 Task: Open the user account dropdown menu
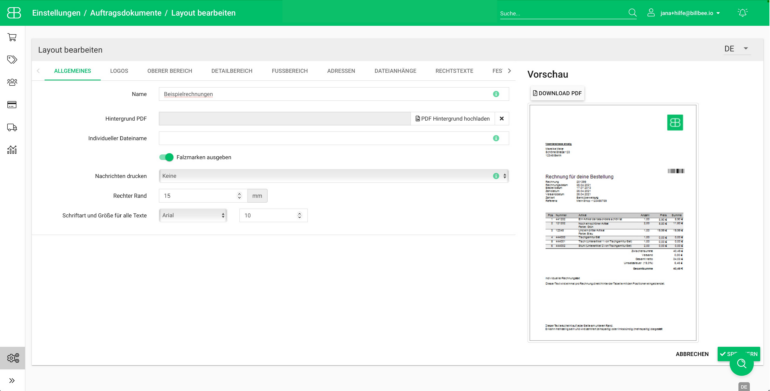pos(684,13)
